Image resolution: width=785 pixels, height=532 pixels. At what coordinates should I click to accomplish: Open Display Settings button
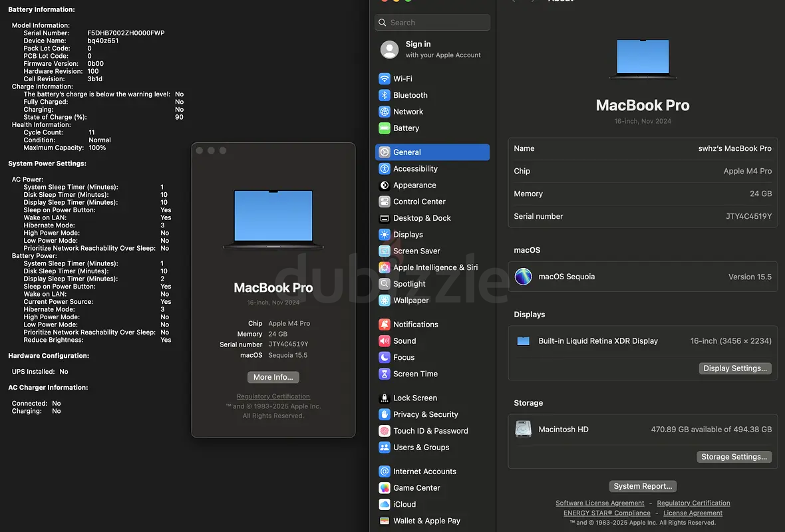pyautogui.click(x=735, y=368)
